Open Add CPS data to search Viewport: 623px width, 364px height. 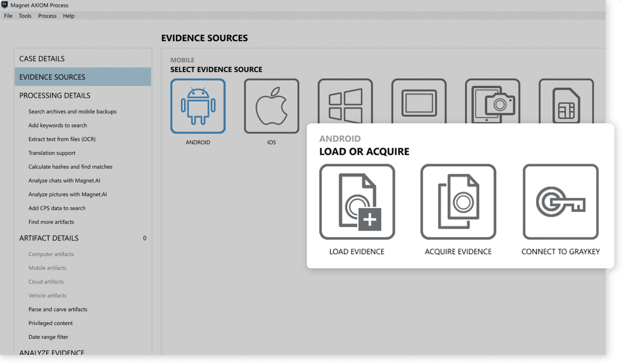click(x=57, y=208)
